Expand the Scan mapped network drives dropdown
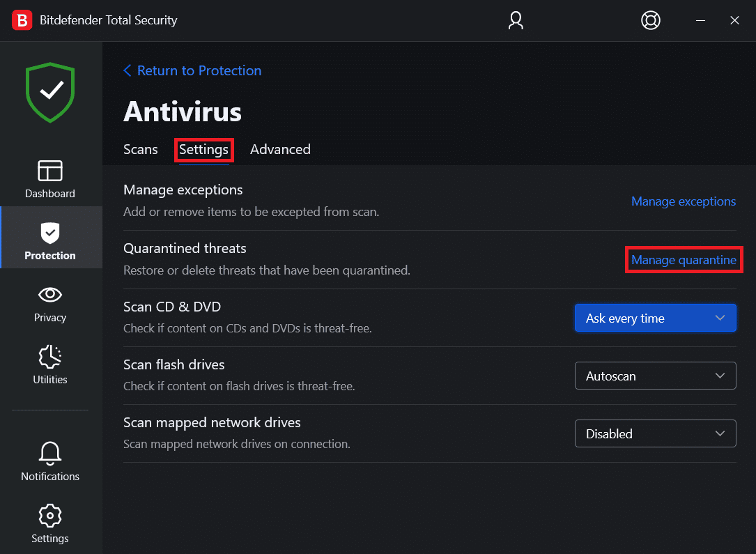This screenshot has height=554, width=756. tap(654, 433)
